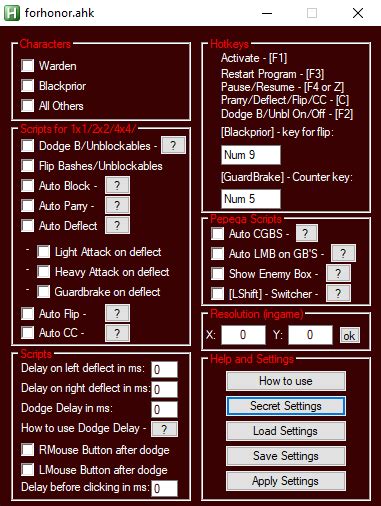
Task: Click the '[Blackprior] - key for flip:' label
Action: coord(277,132)
